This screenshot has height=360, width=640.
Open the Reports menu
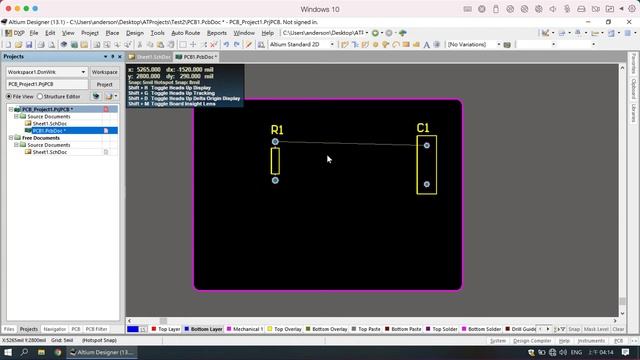tap(217, 33)
